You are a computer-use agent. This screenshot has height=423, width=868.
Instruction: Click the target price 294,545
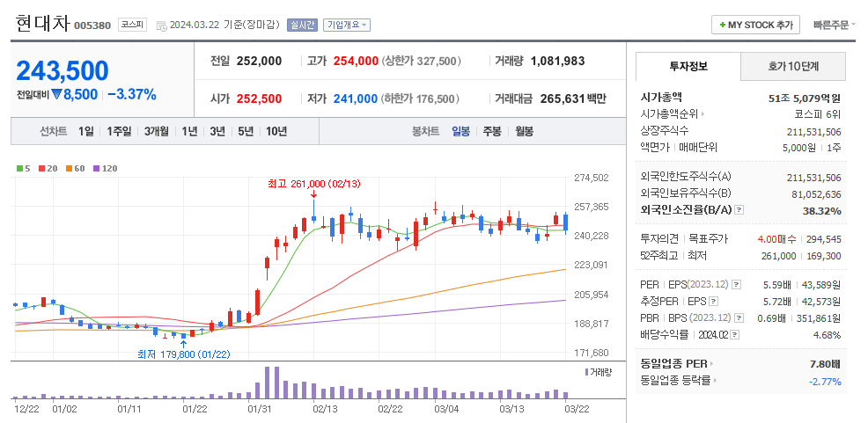pos(825,239)
